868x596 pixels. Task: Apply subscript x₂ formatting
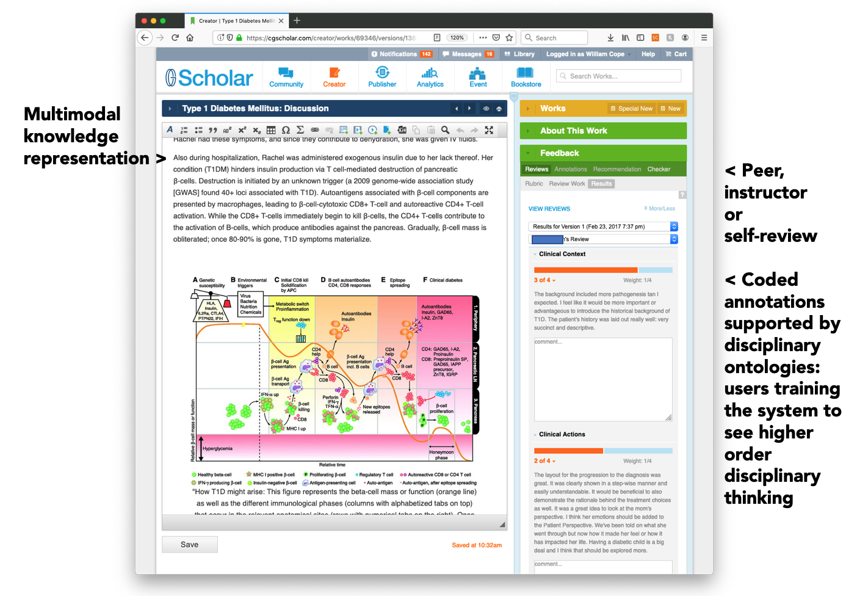(256, 130)
